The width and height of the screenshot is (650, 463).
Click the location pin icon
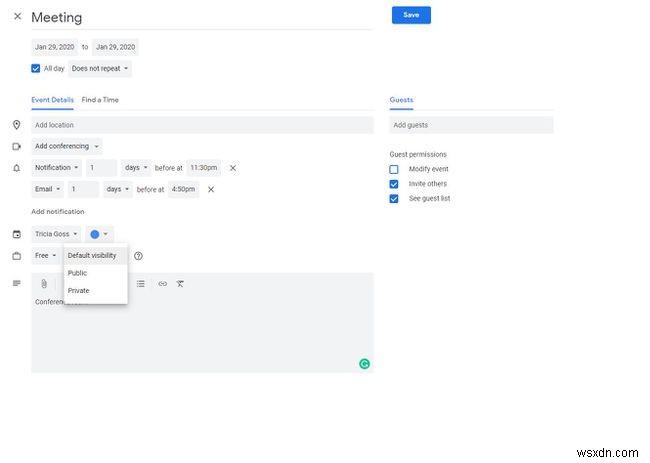coord(17,125)
